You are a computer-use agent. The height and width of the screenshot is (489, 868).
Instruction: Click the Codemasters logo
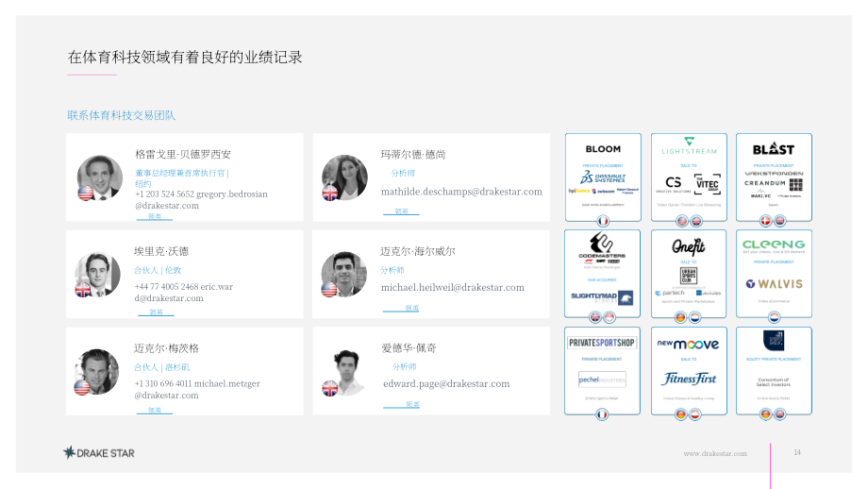(602, 245)
